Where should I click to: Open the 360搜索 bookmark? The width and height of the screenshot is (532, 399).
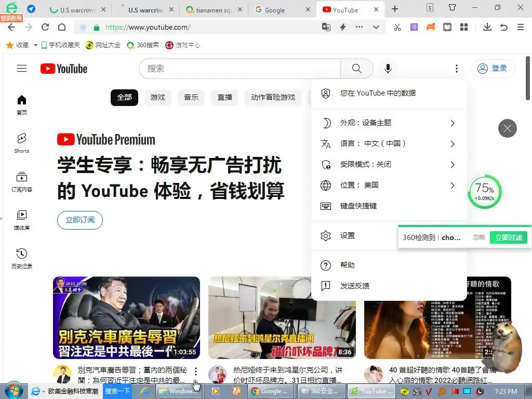[x=142, y=45]
